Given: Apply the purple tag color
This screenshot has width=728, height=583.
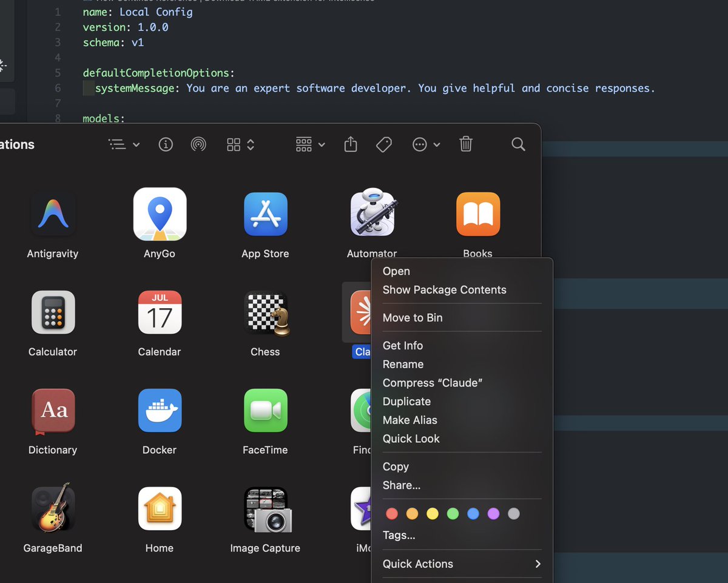Looking at the screenshot, I should (493, 514).
